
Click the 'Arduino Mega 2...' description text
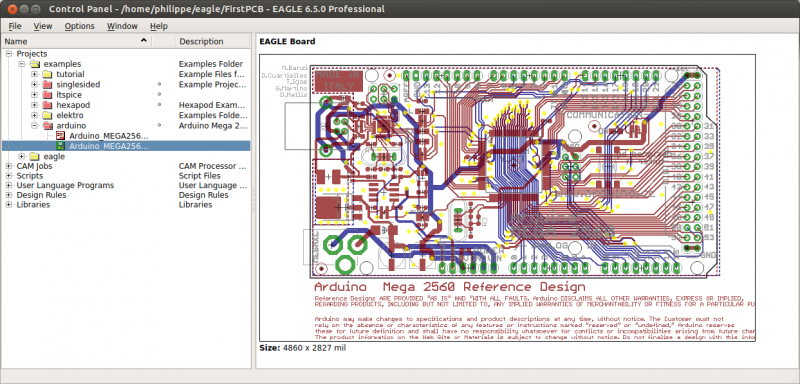click(x=213, y=125)
